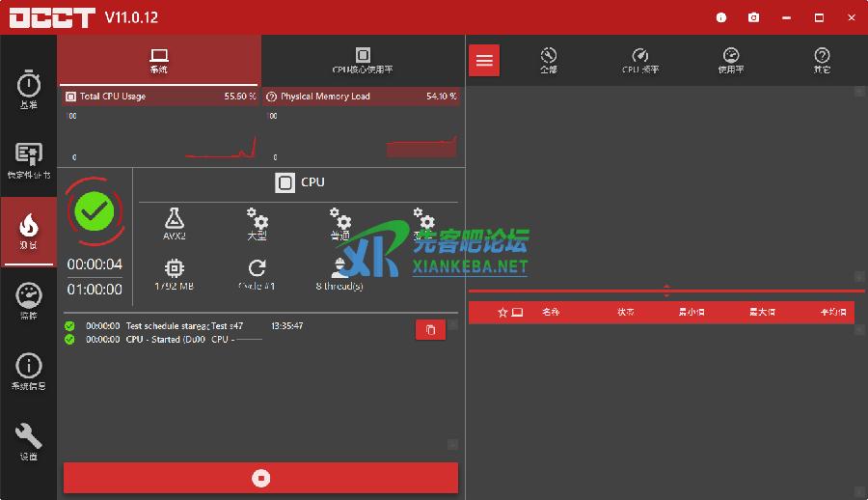The width and height of the screenshot is (868, 500).
Task: Click the camera screenshot icon in title bar
Action: pos(753,17)
